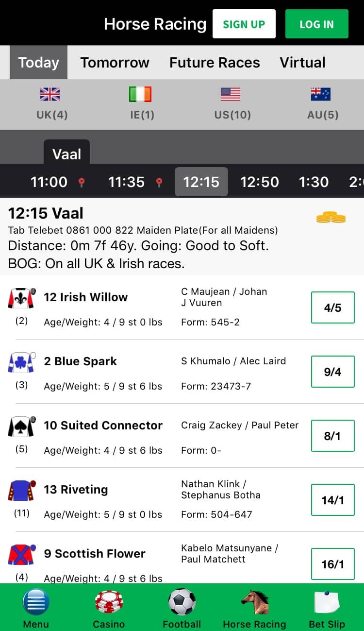Viewport: 364px width, 631px height.
Task: Tap the Football icon
Action: coord(182,602)
